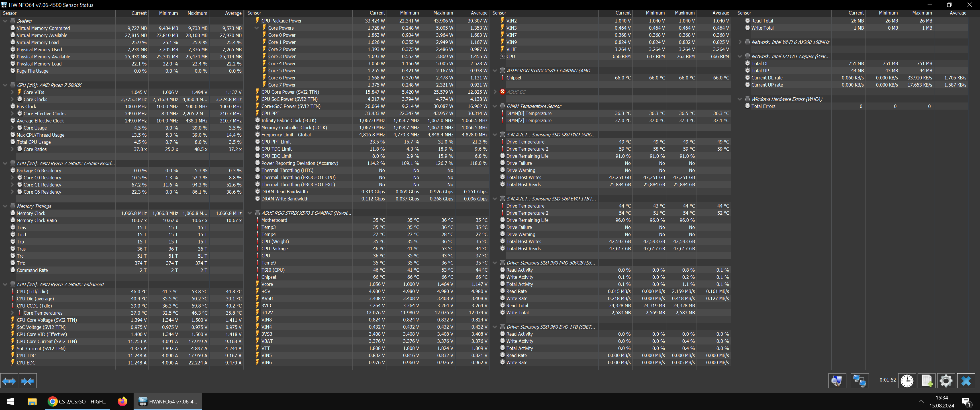
Task: Collapse the DIMM Temperature Sensor group
Action: 495,106
